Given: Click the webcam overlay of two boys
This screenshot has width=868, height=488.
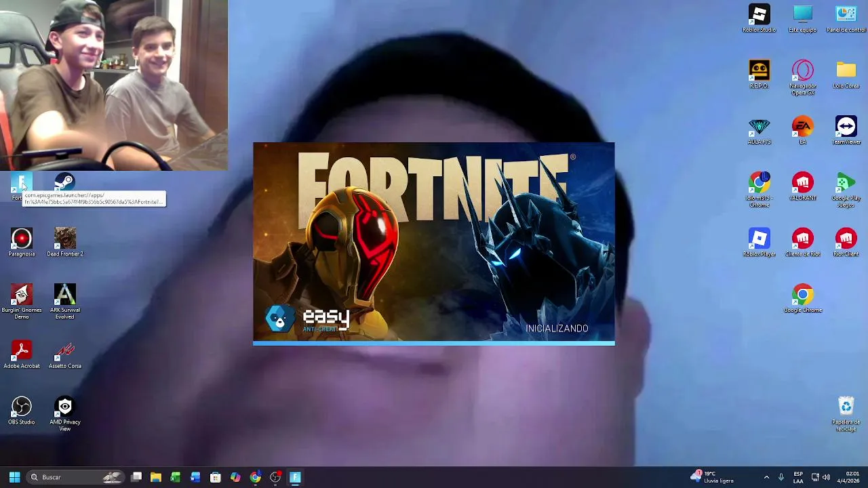Looking at the screenshot, I should (x=114, y=85).
